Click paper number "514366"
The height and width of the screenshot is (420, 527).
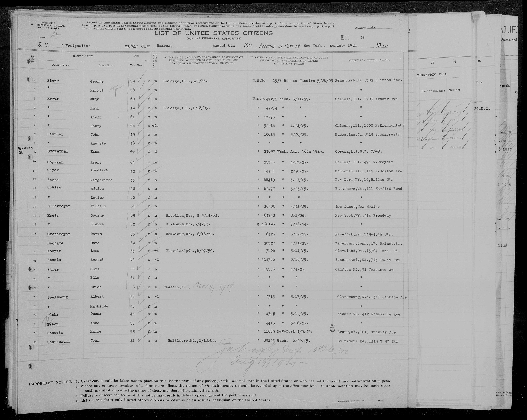(x=268, y=260)
